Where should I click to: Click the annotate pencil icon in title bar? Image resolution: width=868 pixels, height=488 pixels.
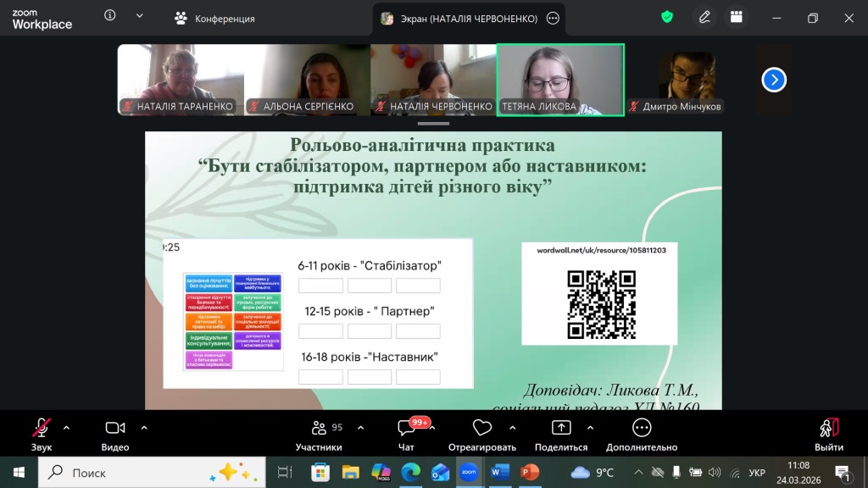tap(704, 17)
